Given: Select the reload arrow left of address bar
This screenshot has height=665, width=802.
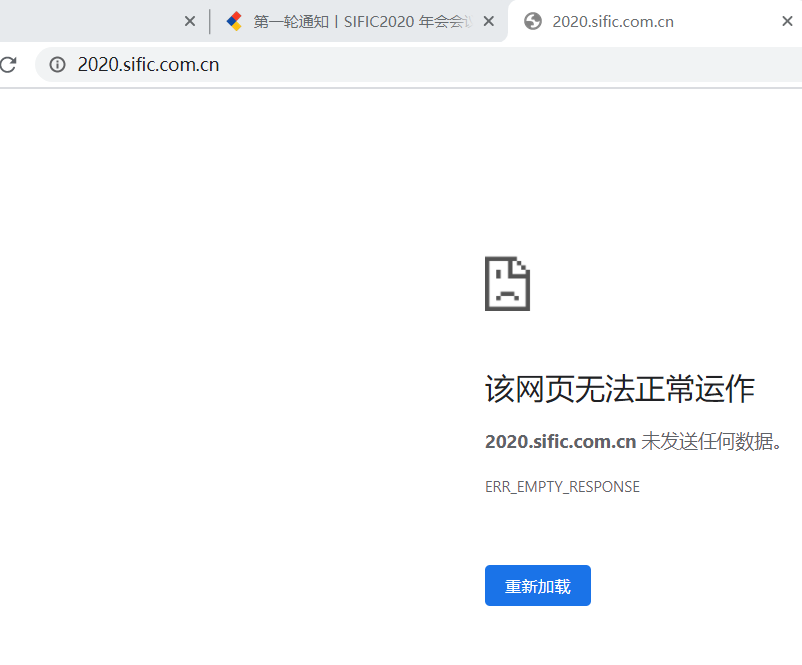Looking at the screenshot, I should pos(9,64).
